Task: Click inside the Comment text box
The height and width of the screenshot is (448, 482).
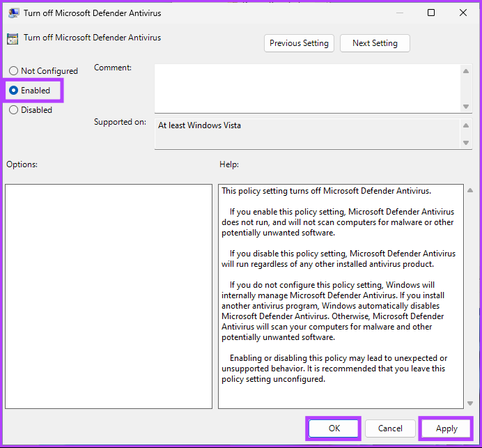Action: click(x=306, y=87)
